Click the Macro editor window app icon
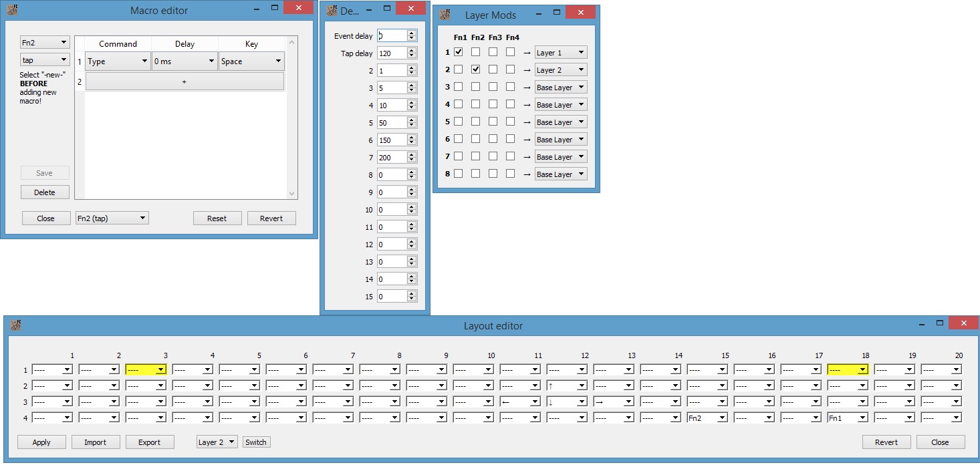 pyautogui.click(x=12, y=10)
